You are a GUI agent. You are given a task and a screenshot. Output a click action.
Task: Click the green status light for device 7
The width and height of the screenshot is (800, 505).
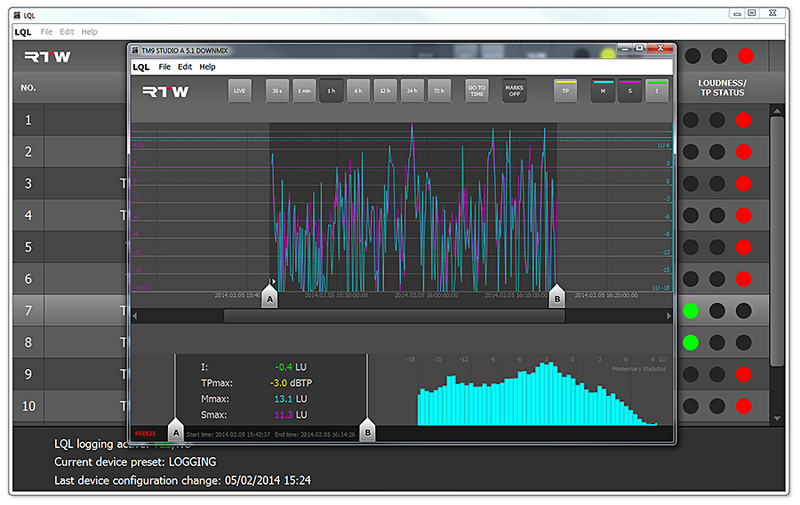(x=691, y=311)
